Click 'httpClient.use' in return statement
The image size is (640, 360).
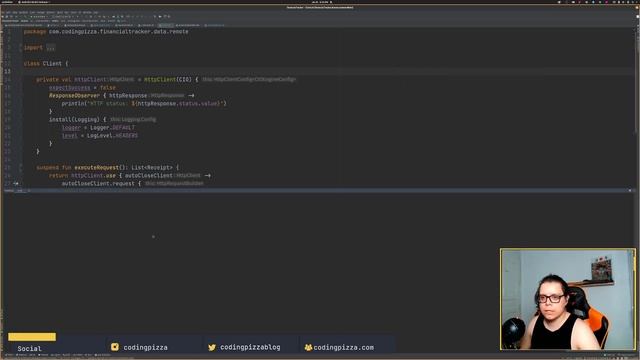[93, 176]
